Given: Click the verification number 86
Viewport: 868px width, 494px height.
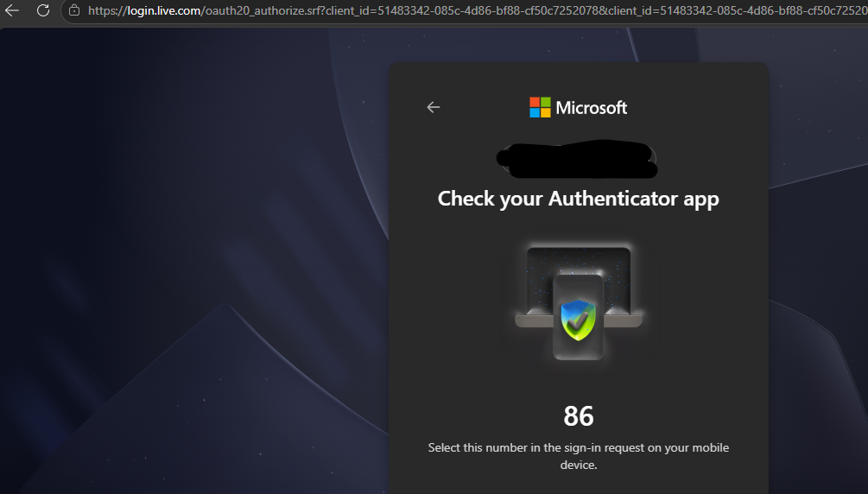Looking at the screenshot, I should coord(579,416).
